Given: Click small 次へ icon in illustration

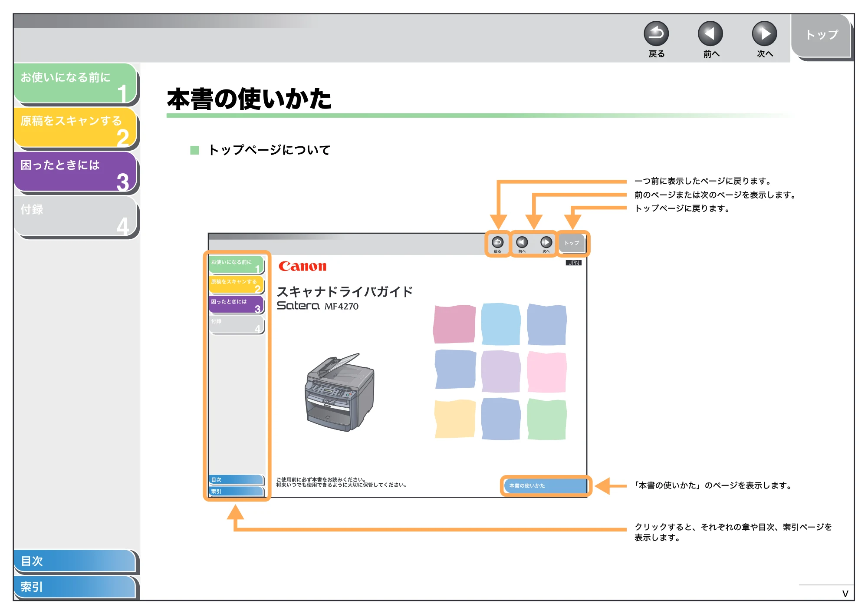Looking at the screenshot, I should coord(546,242).
